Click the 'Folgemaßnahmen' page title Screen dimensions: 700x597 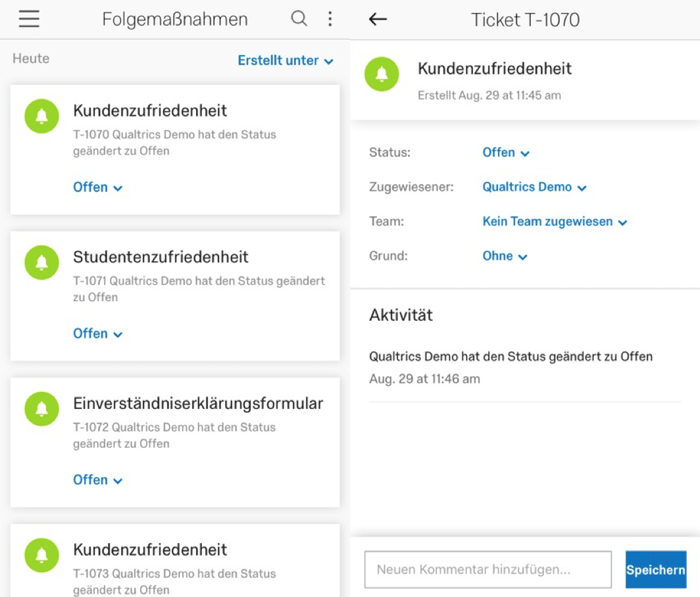click(x=174, y=19)
